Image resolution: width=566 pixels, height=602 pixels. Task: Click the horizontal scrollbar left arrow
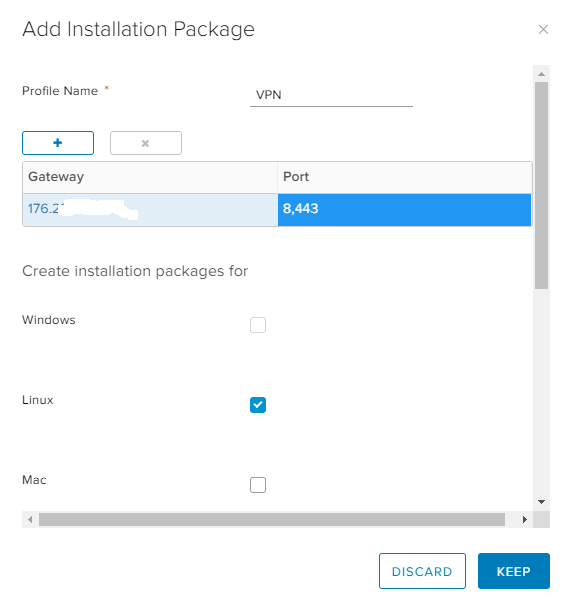pyautogui.click(x=30, y=519)
